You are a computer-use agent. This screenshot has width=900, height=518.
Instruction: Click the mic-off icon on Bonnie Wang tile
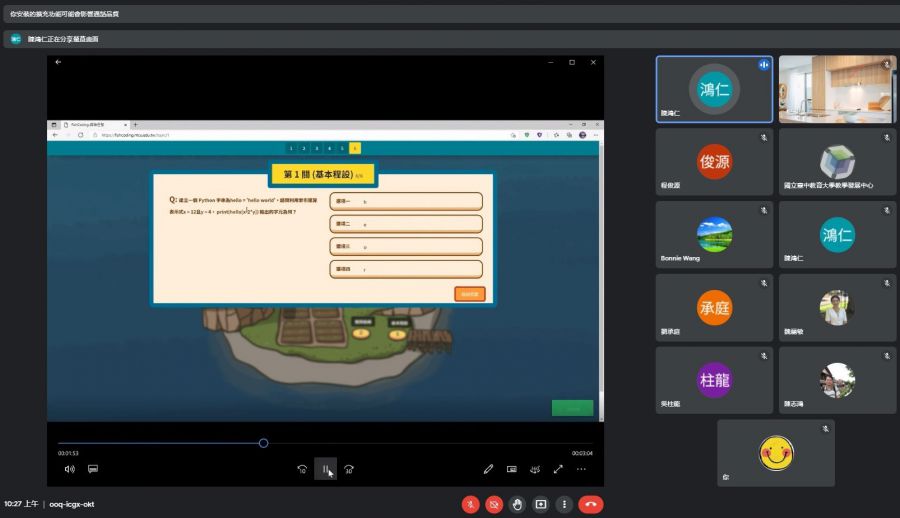[x=764, y=210]
